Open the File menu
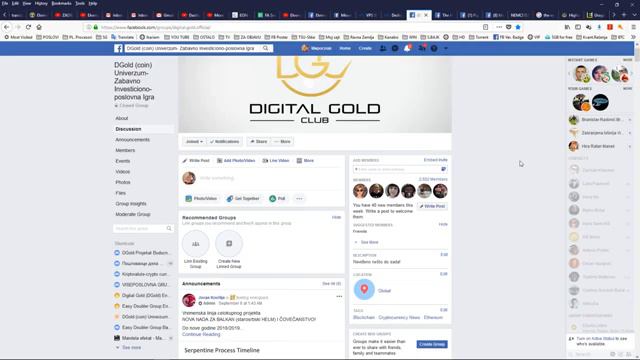The height and width of the screenshot is (360, 640). [5, 3]
